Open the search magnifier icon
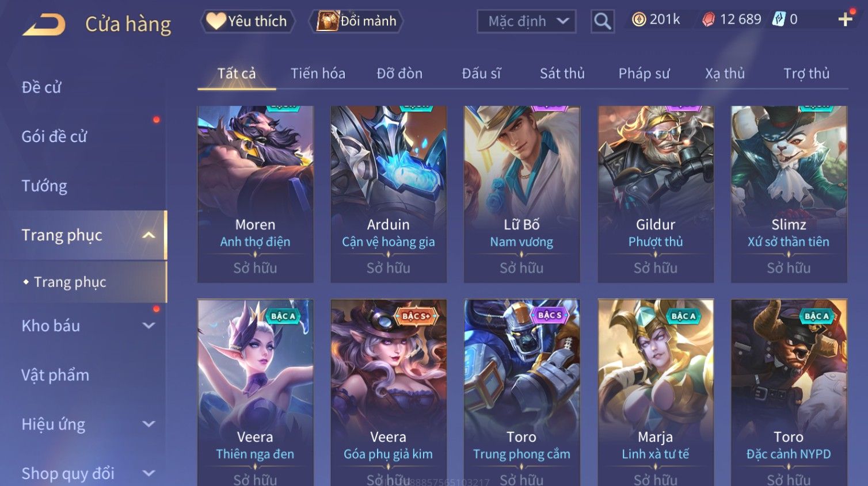 click(x=602, y=21)
